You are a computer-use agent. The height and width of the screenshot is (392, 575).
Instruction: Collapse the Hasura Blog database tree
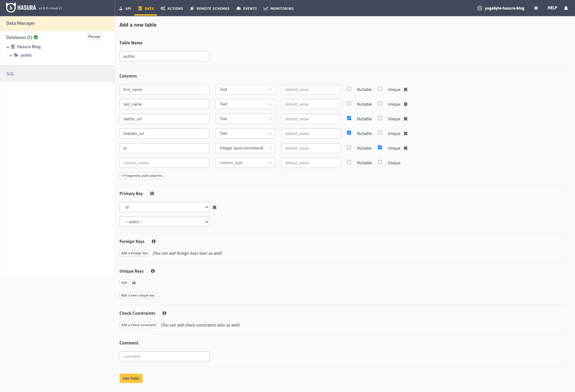(x=8, y=47)
